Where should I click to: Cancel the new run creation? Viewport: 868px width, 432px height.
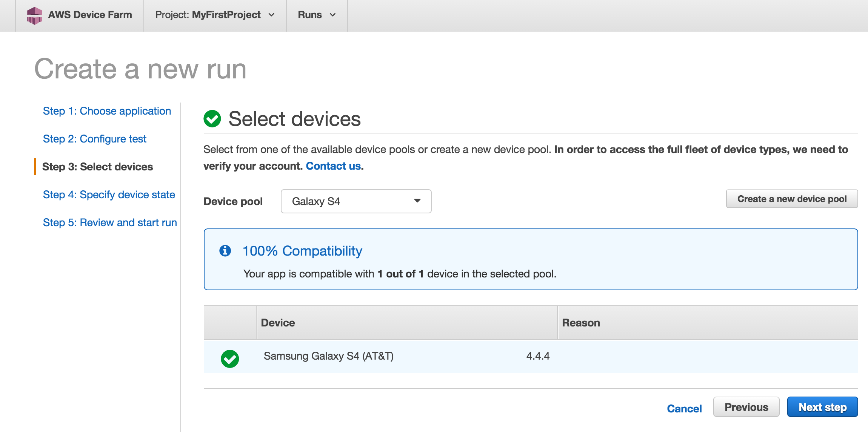(x=684, y=409)
